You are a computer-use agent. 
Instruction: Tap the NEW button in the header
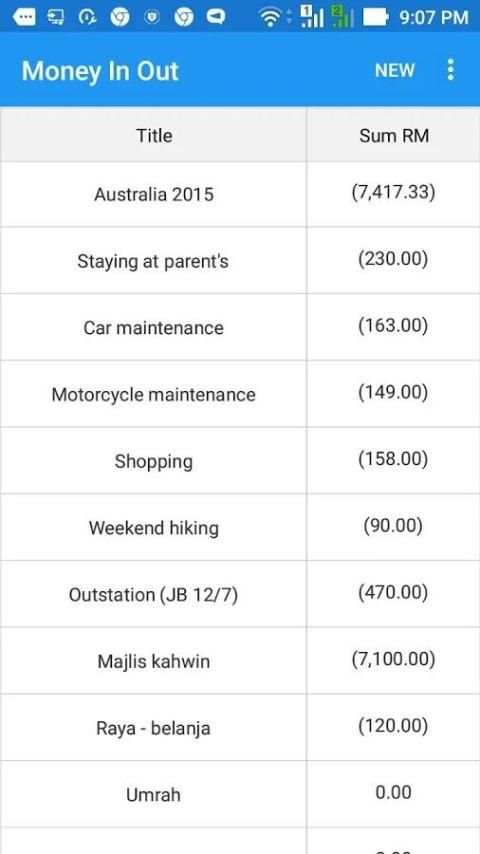(x=394, y=70)
